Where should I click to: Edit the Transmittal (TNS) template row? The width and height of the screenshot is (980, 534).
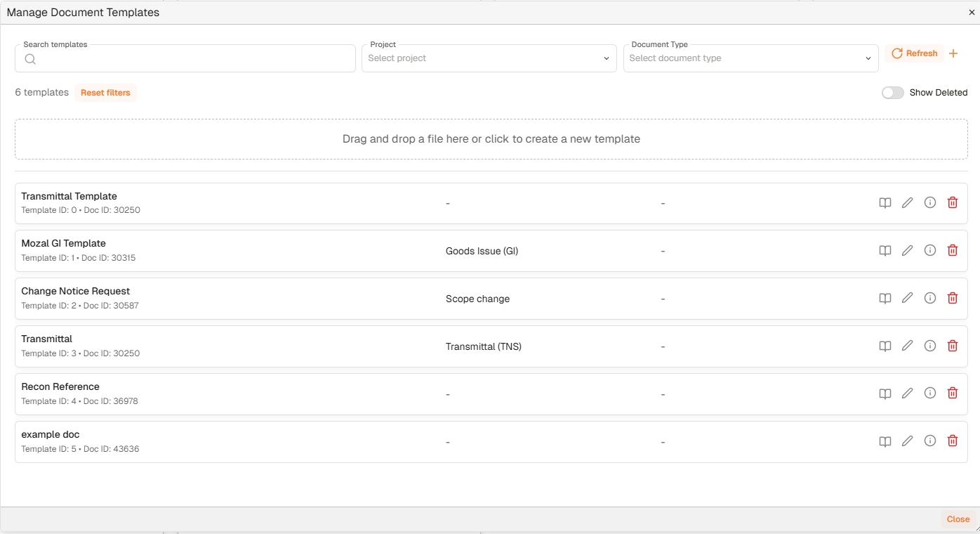coord(908,346)
